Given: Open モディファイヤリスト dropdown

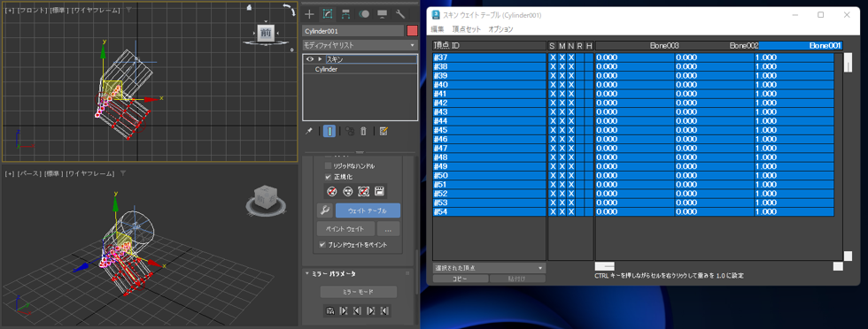Looking at the screenshot, I should tap(360, 45).
